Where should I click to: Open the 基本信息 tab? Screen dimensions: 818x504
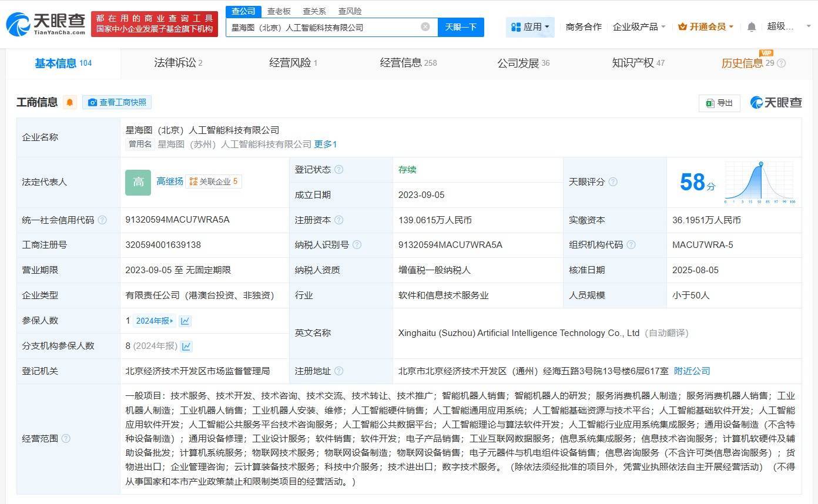coord(63,63)
